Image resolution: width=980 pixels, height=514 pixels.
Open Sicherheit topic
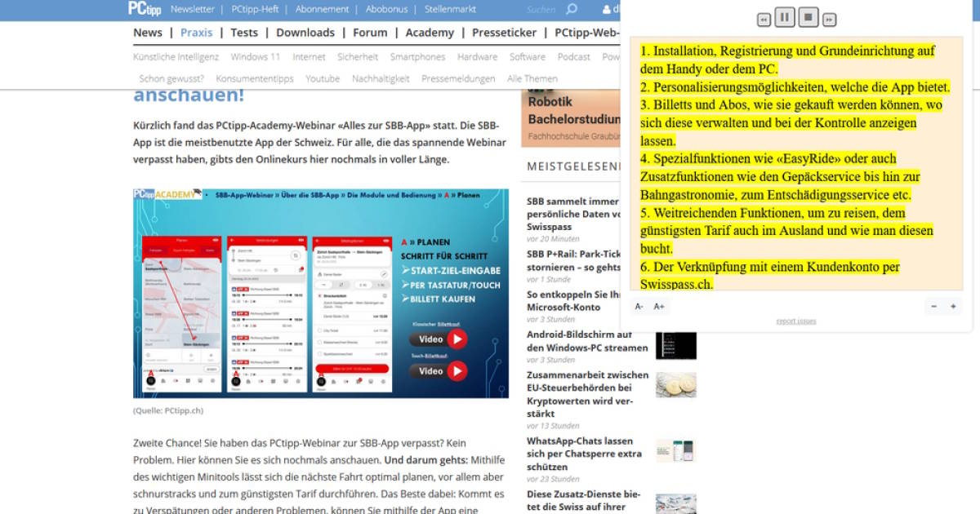[x=358, y=57]
